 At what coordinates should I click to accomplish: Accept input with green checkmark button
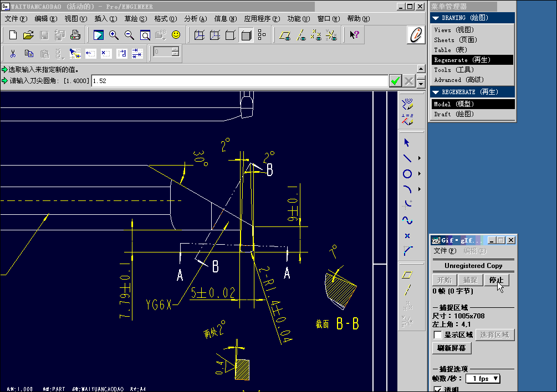click(395, 81)
